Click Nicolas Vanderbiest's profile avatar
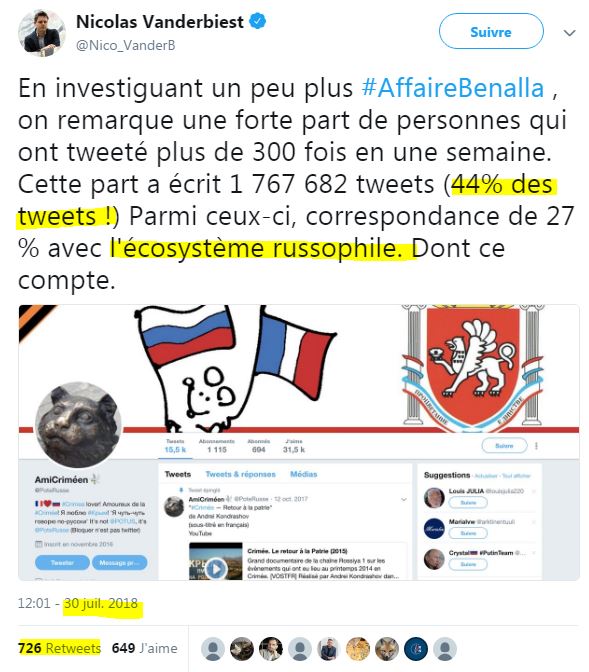 (41, 33)
